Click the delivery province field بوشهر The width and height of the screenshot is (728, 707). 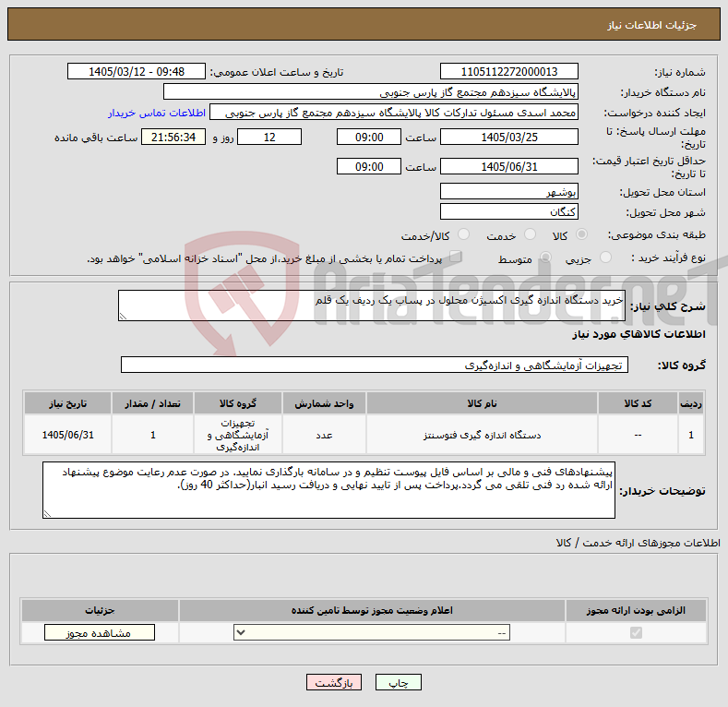pyautogui.click(x=508, y=191)
